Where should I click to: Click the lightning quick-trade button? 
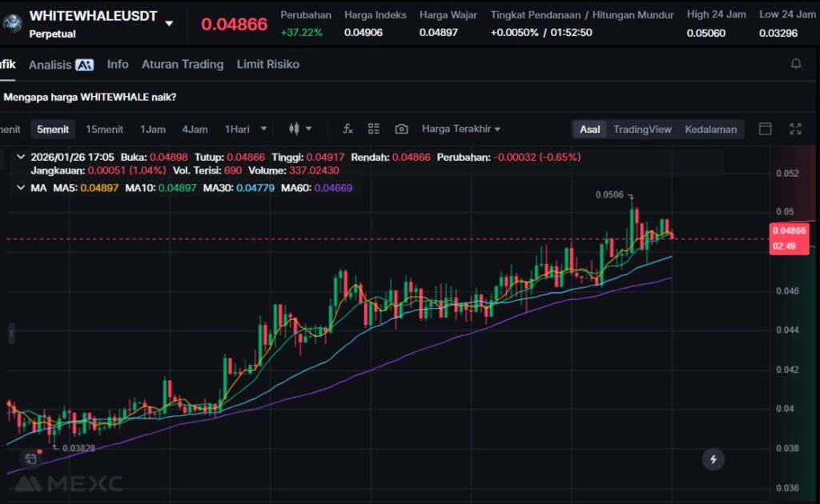(713, 459)
